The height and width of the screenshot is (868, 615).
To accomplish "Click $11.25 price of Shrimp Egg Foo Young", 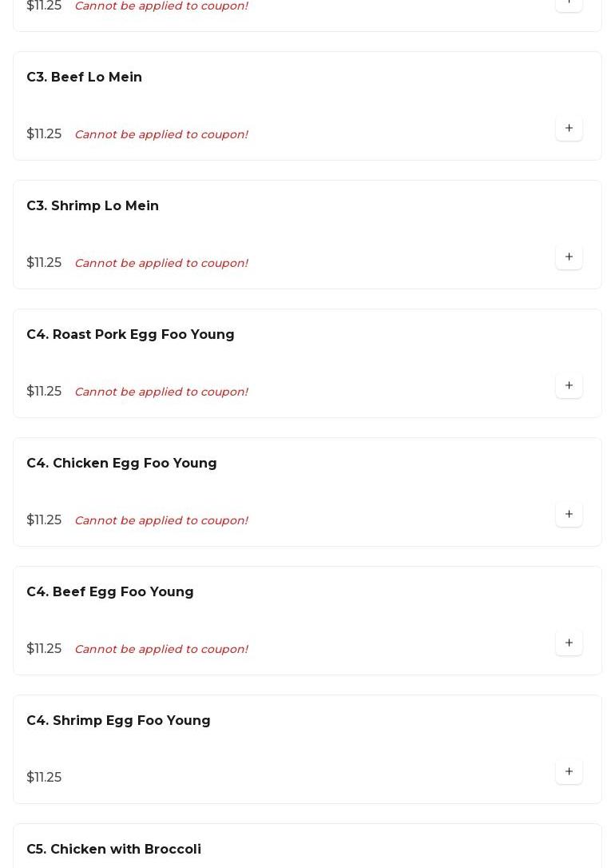I will click(44, 778).
